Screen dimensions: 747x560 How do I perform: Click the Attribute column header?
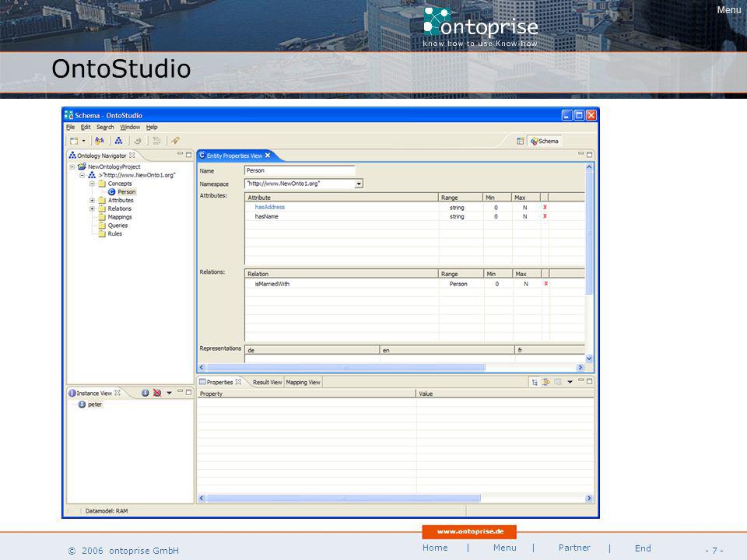[x=342, y=197]
